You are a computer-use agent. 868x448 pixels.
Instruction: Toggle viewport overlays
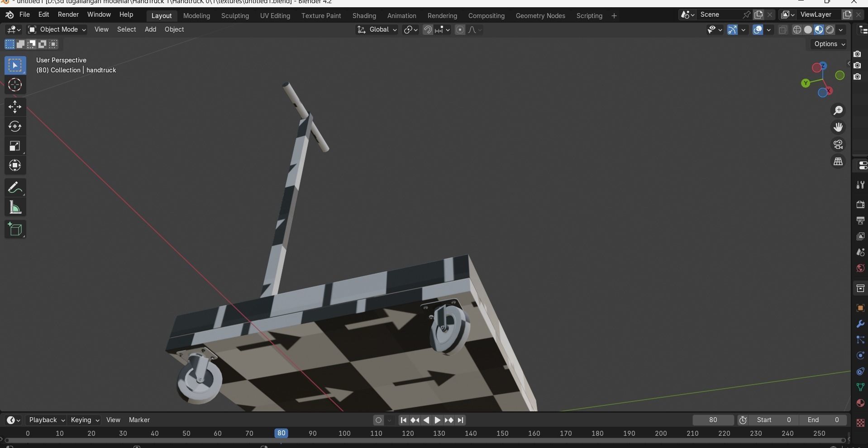click(758, 30)
